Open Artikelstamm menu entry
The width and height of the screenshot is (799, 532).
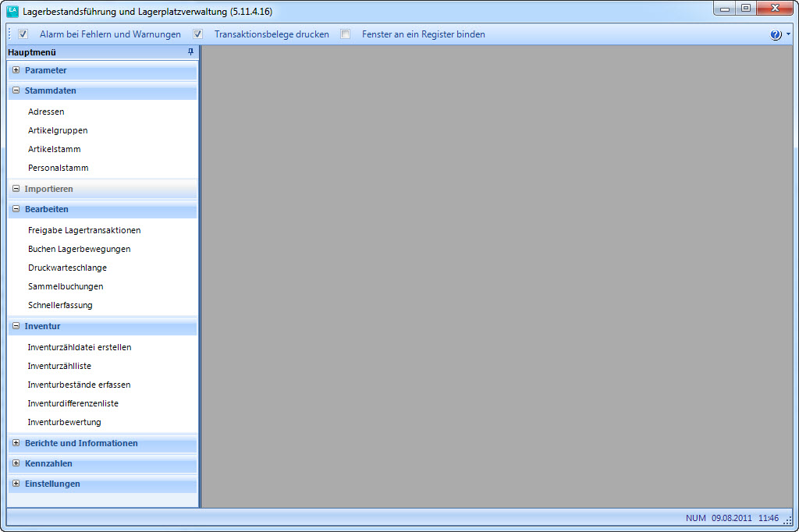click(54, 149)
